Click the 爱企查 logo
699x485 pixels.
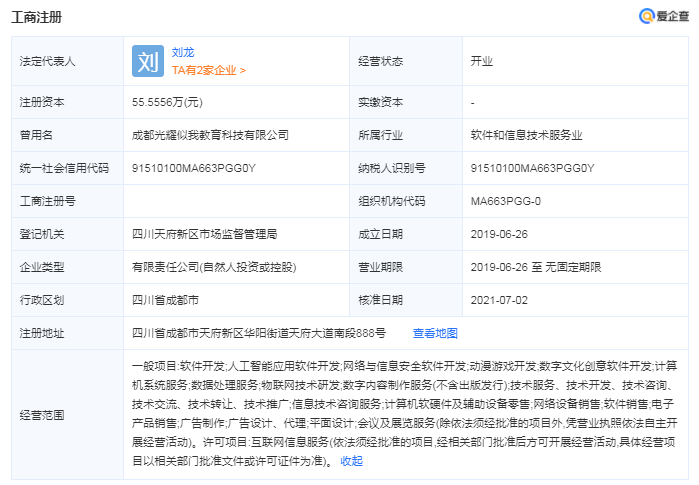pyautogui.click(x=664, y=16)
